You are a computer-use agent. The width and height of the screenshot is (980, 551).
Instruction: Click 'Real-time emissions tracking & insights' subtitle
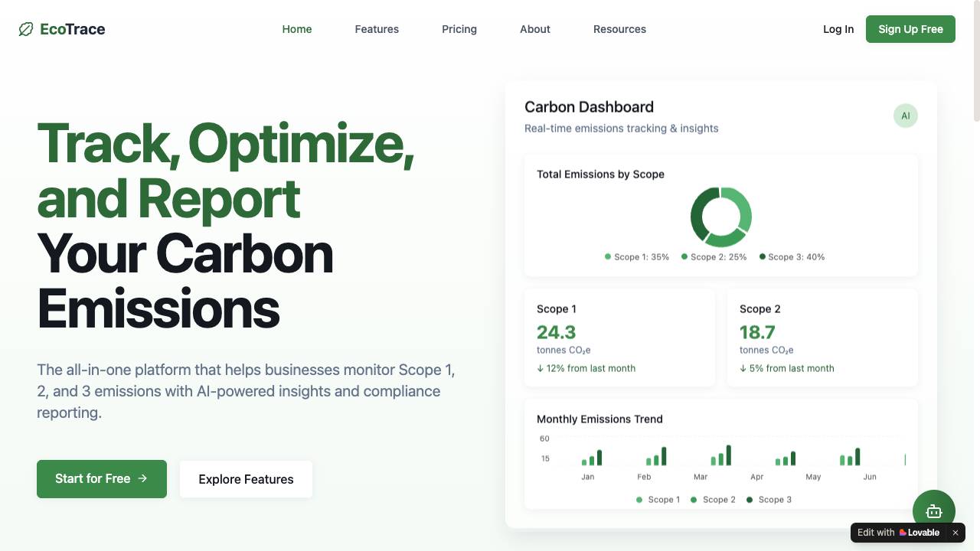[622, 129]
